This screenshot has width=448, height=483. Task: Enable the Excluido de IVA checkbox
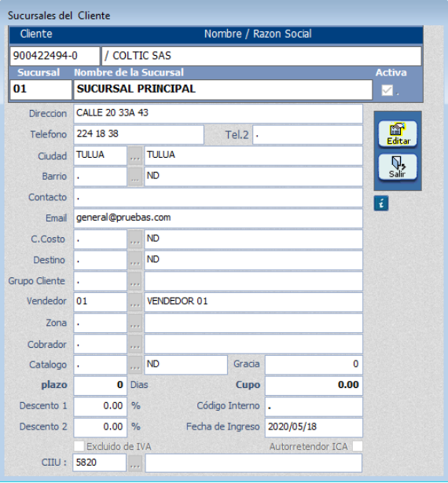point(79,446)
